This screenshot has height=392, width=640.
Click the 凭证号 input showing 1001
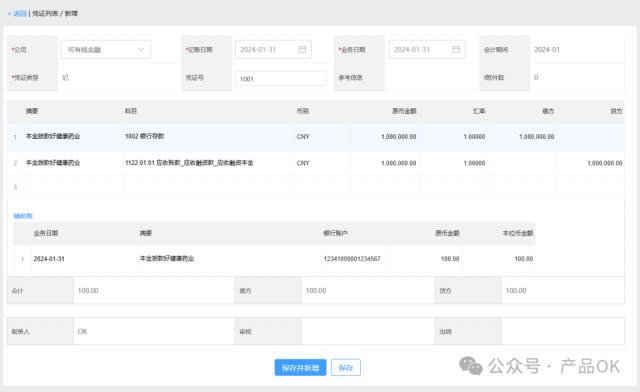pos(280,78)
